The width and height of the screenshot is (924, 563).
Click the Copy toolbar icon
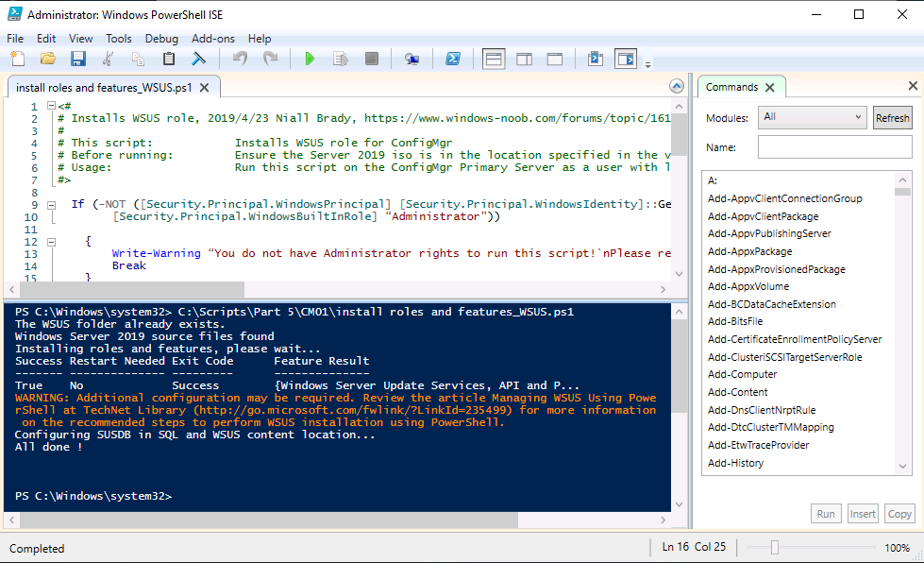pyautogui.click(x=139, y=59)
